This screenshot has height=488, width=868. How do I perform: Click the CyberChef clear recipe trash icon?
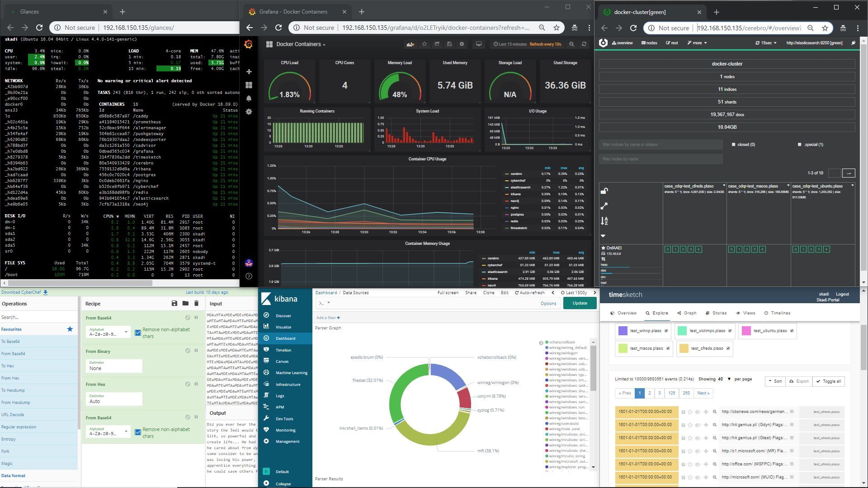coord(196,304)
